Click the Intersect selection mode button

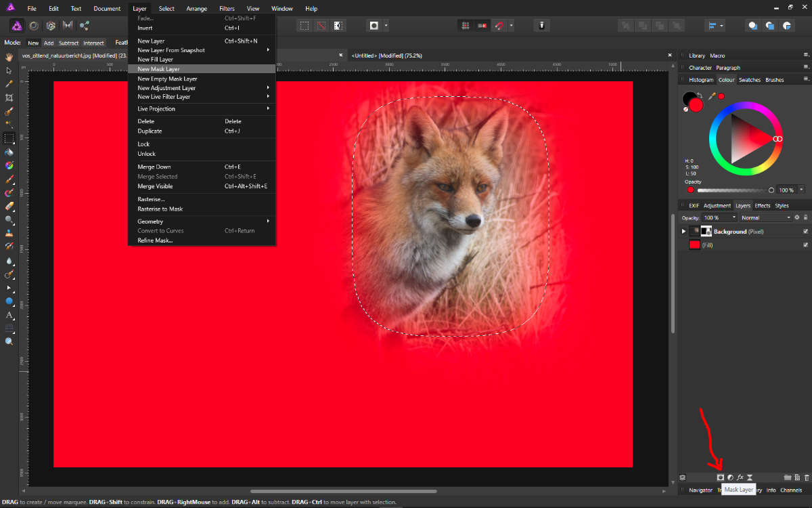pos(93,42)
